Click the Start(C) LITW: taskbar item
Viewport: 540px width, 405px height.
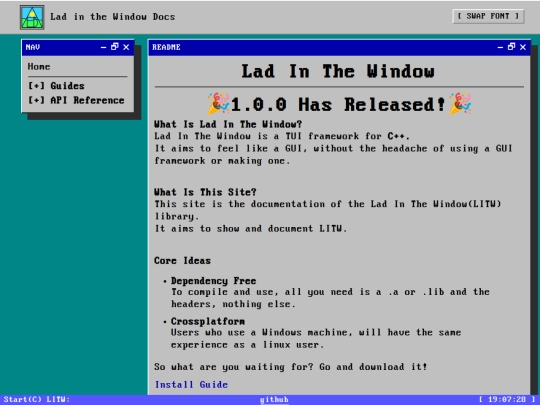click(x=37, y=399)
